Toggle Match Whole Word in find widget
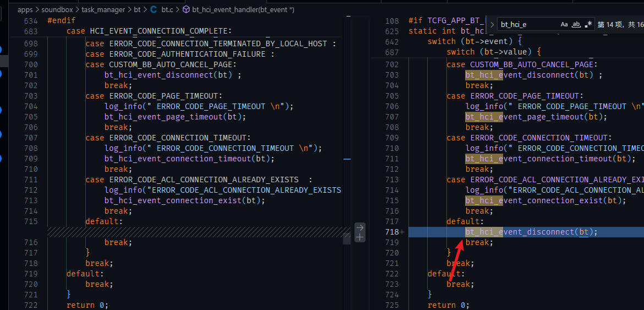 click(577, 25)
